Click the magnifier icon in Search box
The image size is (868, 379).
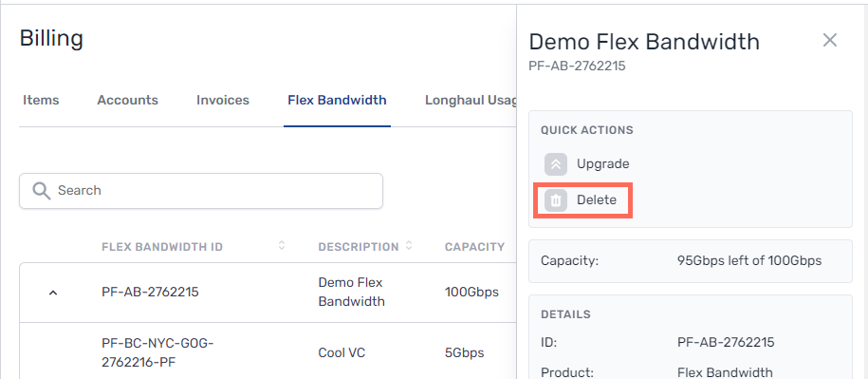point(41,191)
